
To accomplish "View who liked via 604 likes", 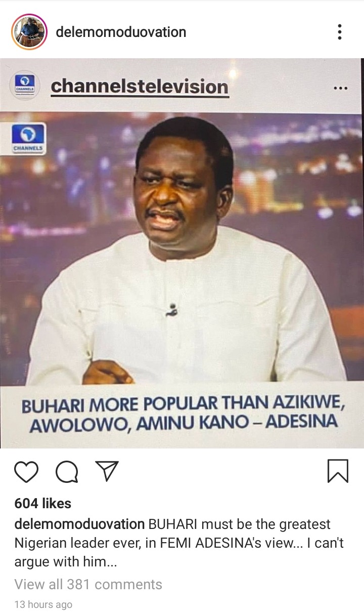I will [x=43, y=503].
